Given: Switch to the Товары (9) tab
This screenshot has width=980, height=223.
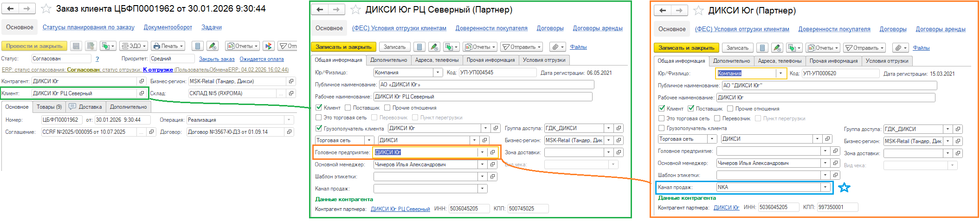Looking at the screenshot, I should coord(49,107).
